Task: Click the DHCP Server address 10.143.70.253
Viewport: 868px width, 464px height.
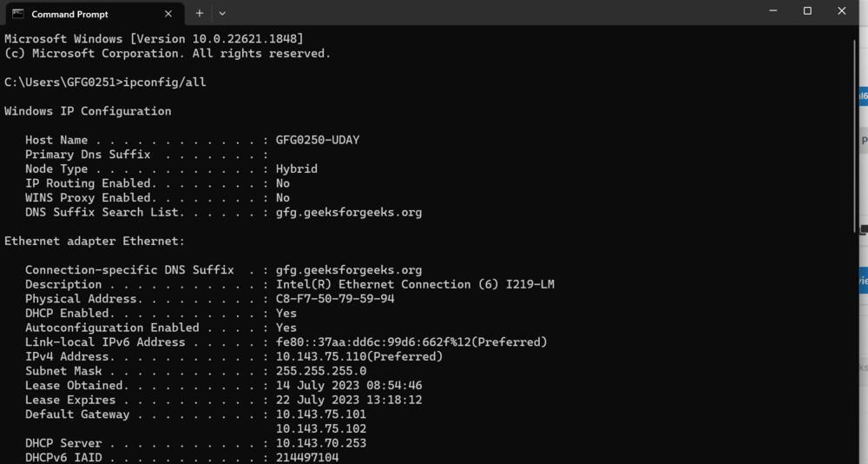Action: tap(321, 443)
